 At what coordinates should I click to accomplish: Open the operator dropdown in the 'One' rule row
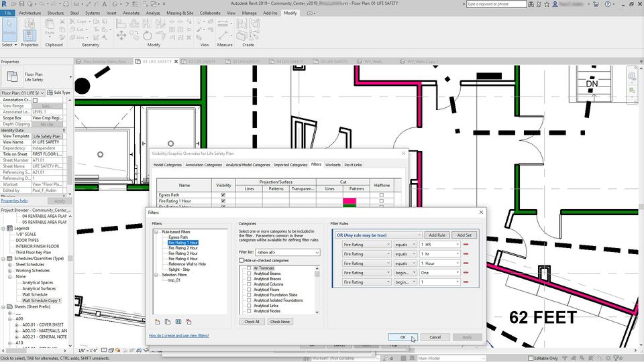(405, 273)
